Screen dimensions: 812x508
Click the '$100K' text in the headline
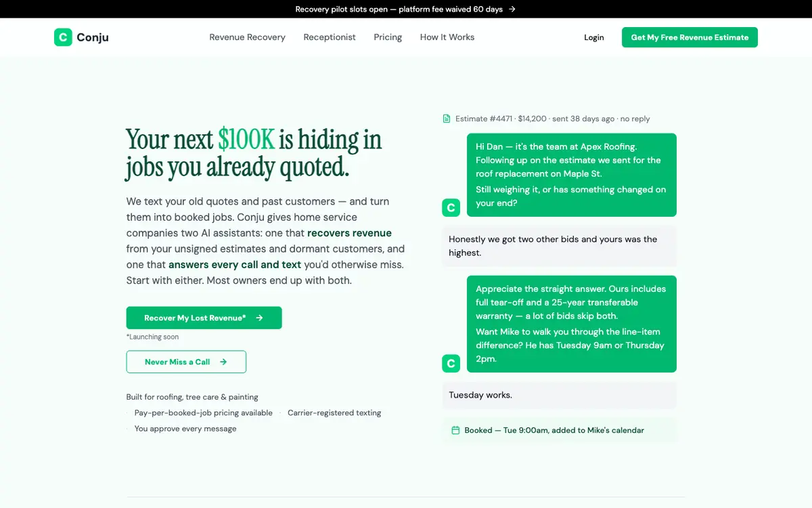tap(246, 139)
